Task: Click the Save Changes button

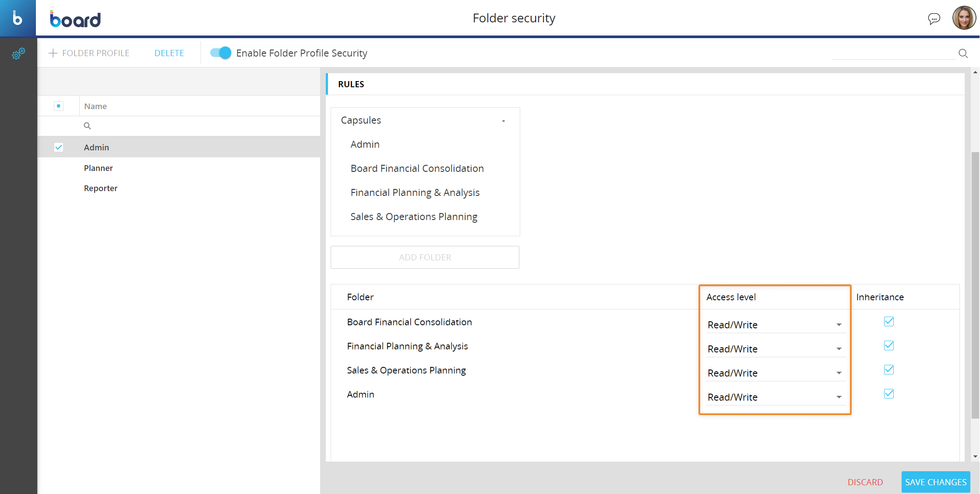Action: pyautogui.click(x=935, y=482)
